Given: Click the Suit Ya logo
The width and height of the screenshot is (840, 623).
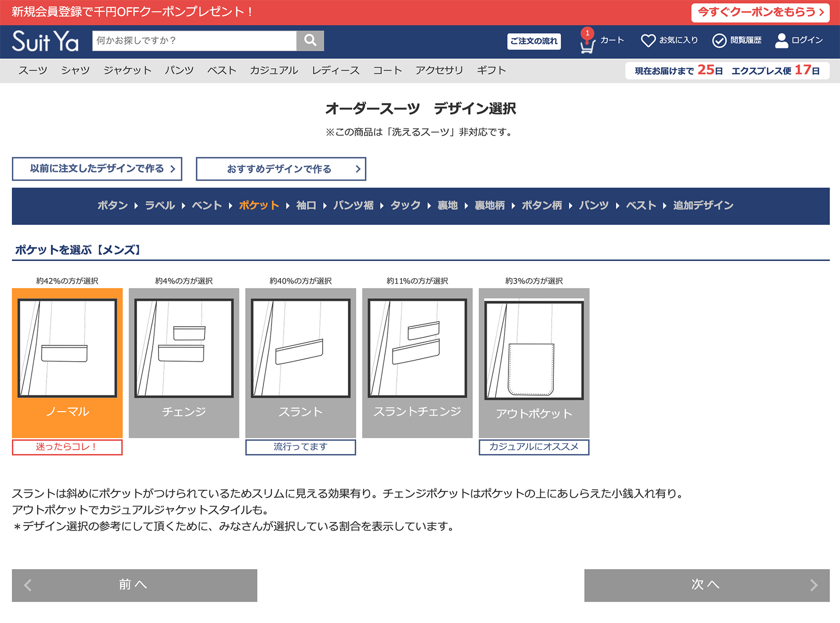Looking at the screenshot, I should pos(45,42).
